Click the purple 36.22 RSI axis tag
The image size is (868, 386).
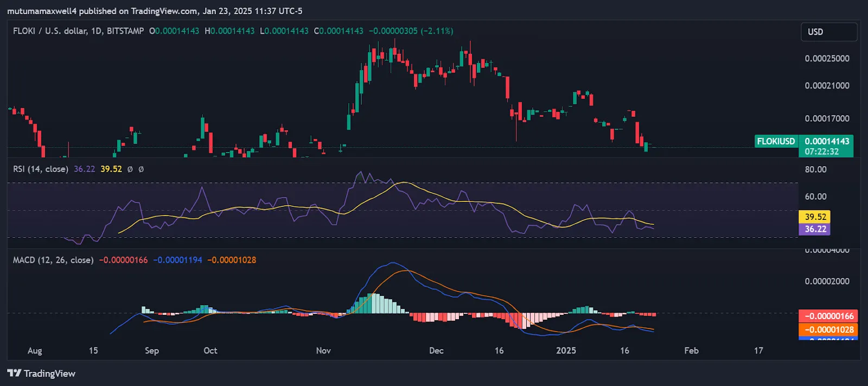pos(815,229)
